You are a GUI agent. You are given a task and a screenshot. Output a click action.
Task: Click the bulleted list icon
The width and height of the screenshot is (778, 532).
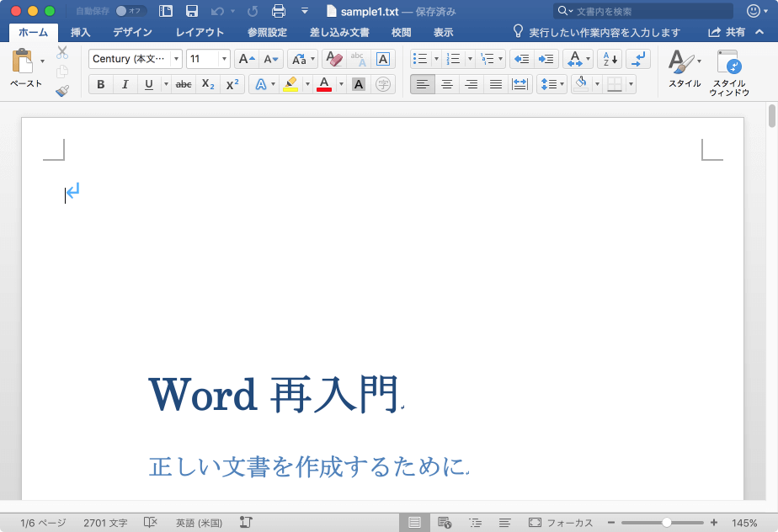click(420, 59)
